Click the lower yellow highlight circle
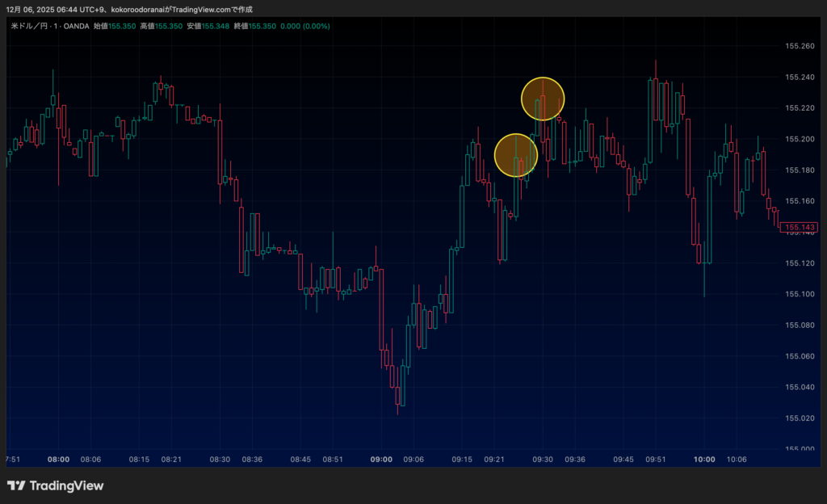Viewport: 827px width, 504px height. pyautogui.click(x=515, y=155)
